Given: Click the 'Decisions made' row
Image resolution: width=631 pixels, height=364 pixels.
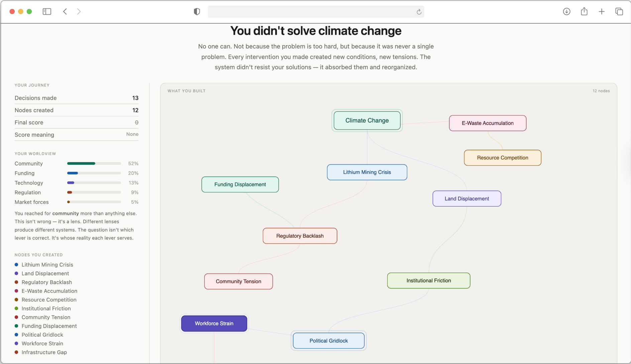Looking at the screenshot, I should pos(77,98).
